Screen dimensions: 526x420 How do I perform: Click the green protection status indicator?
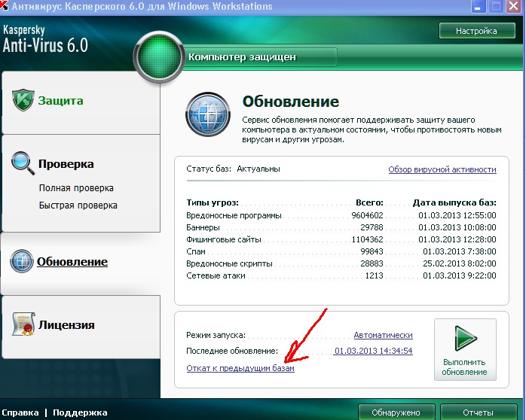click(159, 57)
